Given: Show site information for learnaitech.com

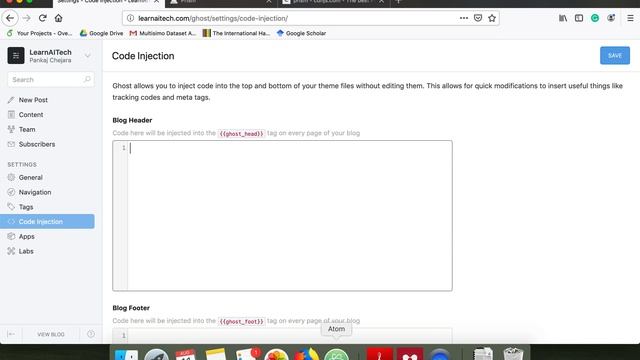Looking at the screenshot, I should 130,18.
